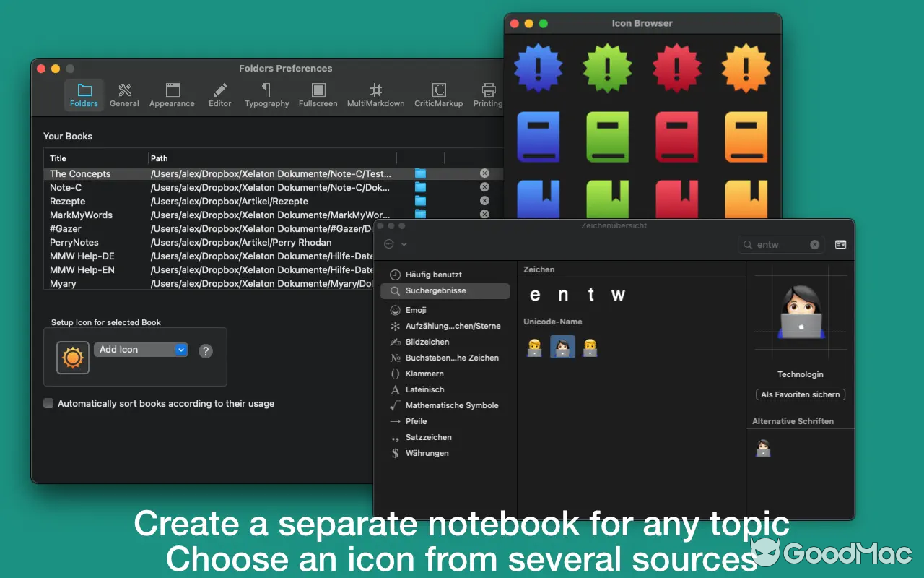Screen dimensions: 924x578
Task: Enable automatically sort books by usage
Action: click(x=48, y=404)
